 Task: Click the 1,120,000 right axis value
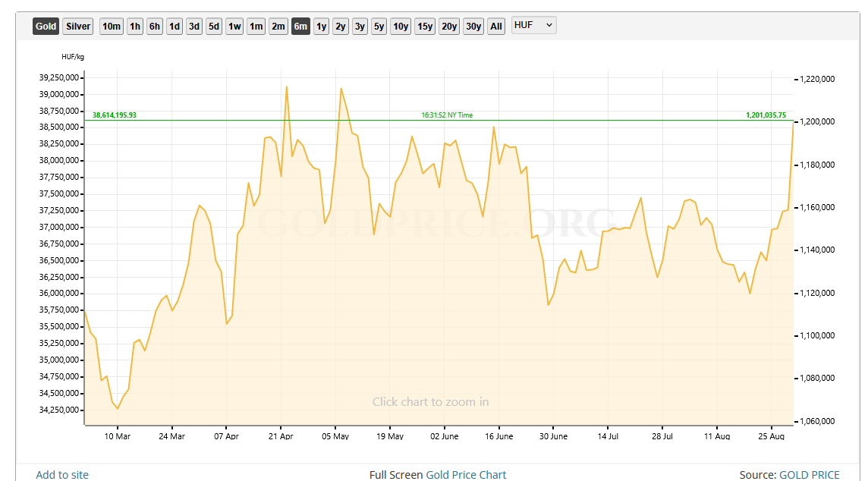tap(817, 293)
